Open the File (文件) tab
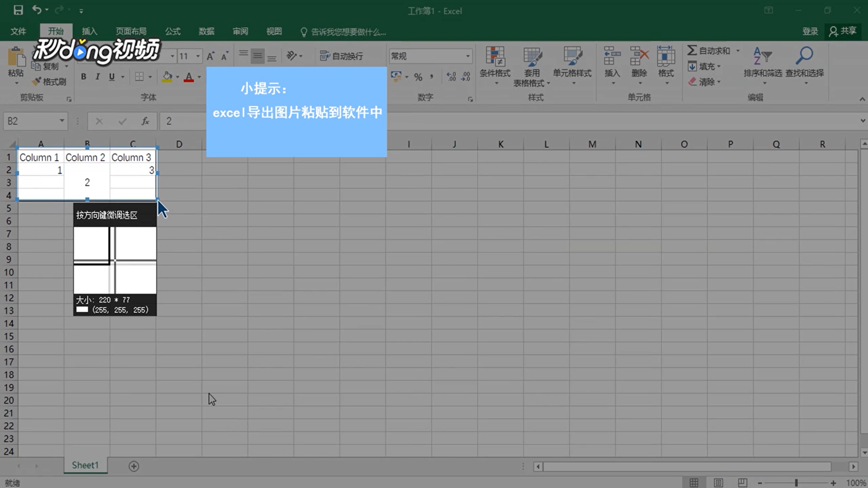The image size is (868, 488). 18,31
